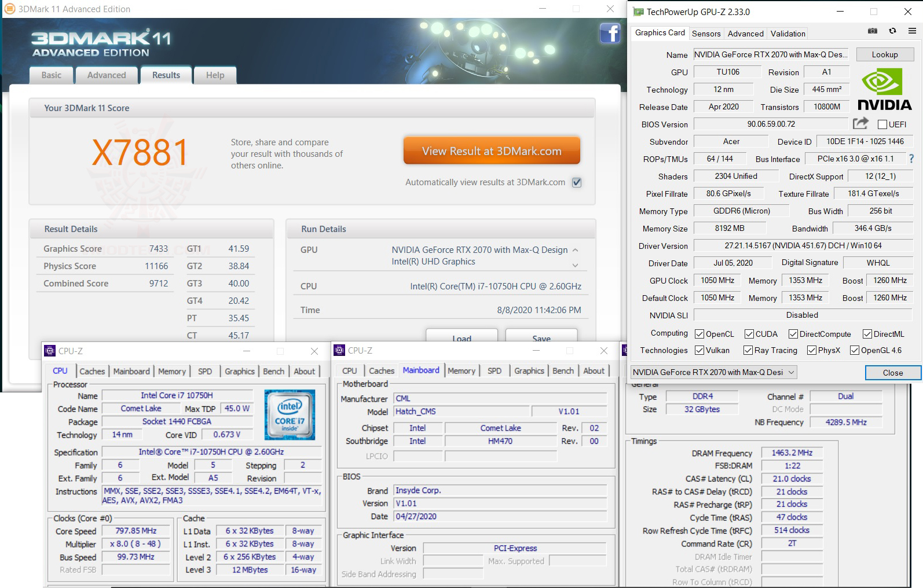Click the Combined Score value 9712

pyautogui.click(x=159, y=284)
